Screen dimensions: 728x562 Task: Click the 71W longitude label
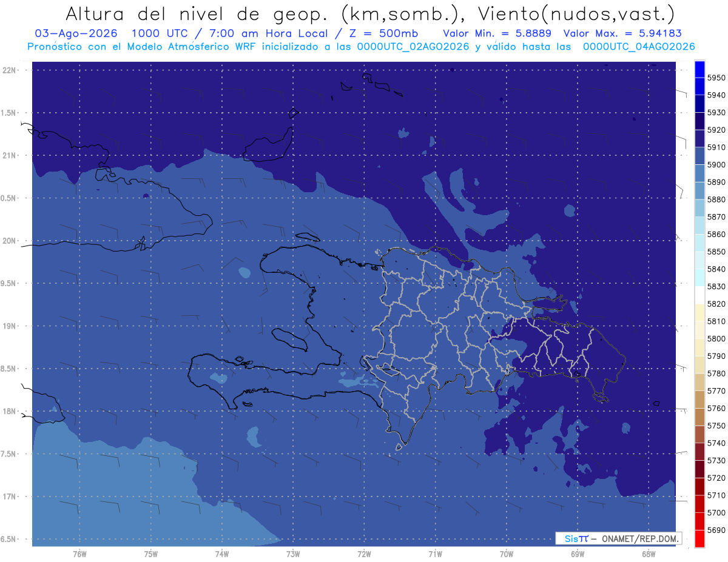click(435, 554)
